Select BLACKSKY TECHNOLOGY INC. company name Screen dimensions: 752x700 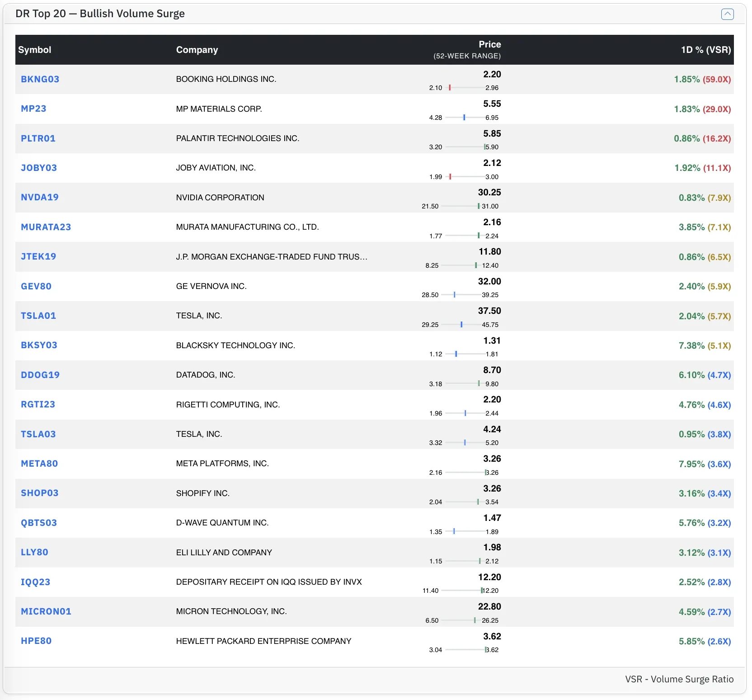click(x=235, y=345)
